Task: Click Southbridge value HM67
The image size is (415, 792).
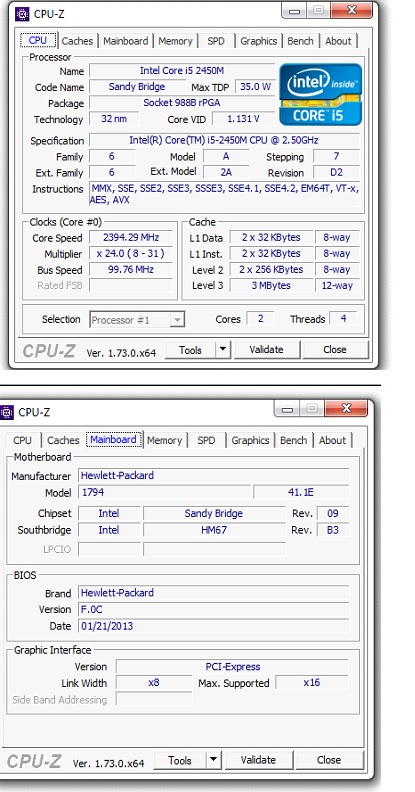Action: 214,530
